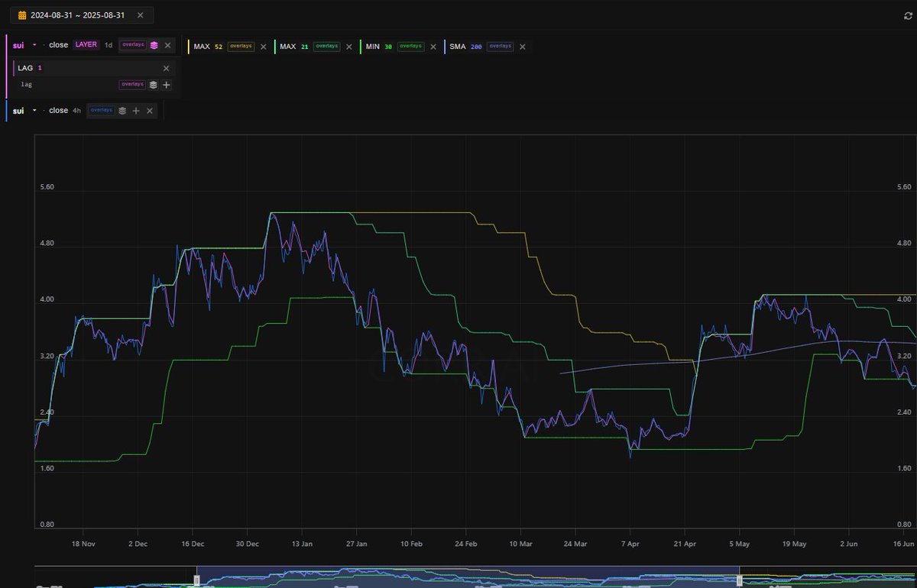
Task: Open the sui dropdown in the 4h series row
Action: pyautogui.click(x=34, y=111)
